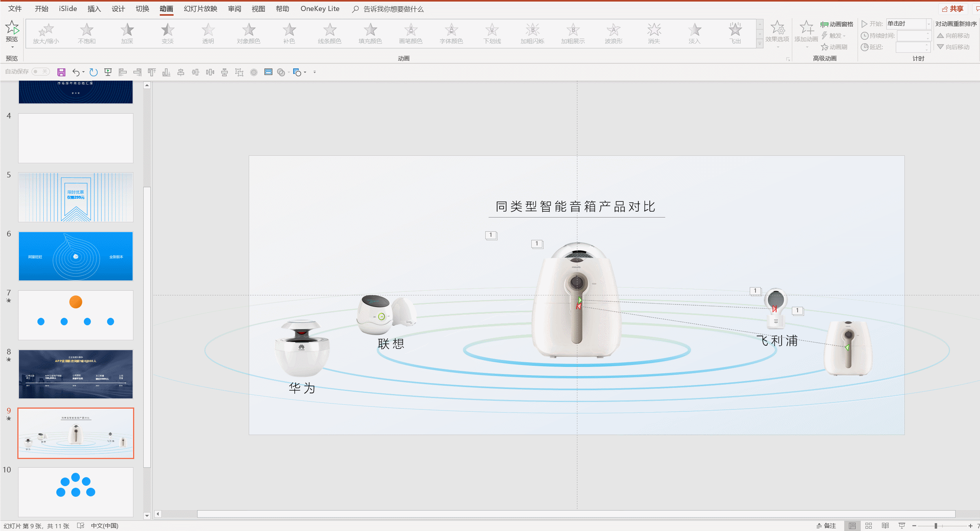Start slideshow from beginning icon
This screenshot has height=531, width=980.
point(108,72)
